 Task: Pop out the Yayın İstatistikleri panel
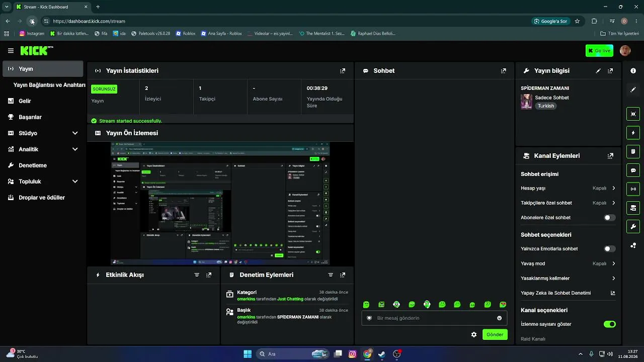(343, 71)
